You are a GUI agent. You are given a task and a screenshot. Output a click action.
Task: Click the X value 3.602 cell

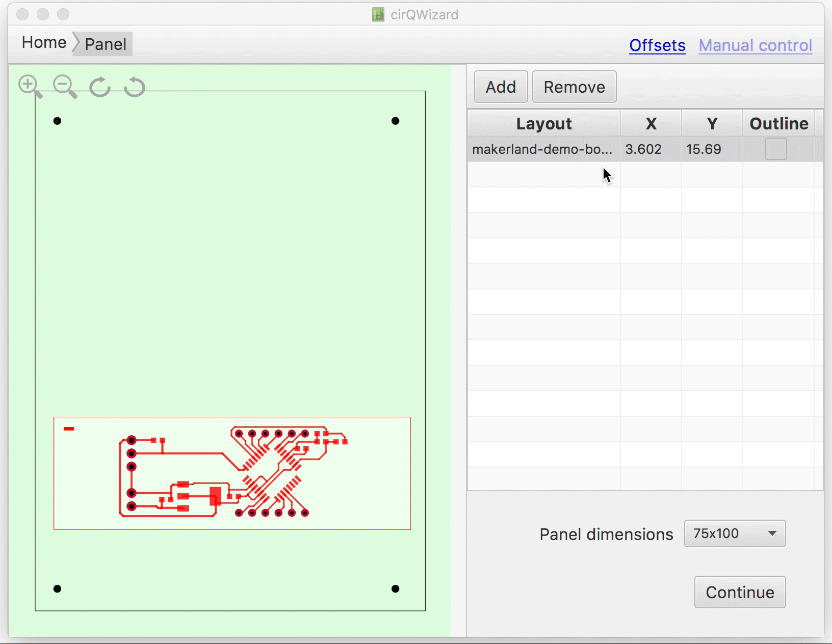point(651,149)
